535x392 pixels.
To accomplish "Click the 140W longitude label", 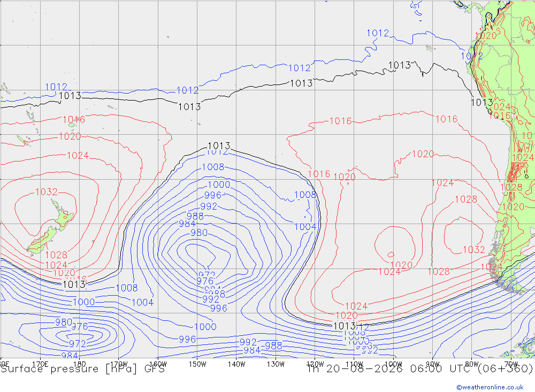I will pos(236,364).
